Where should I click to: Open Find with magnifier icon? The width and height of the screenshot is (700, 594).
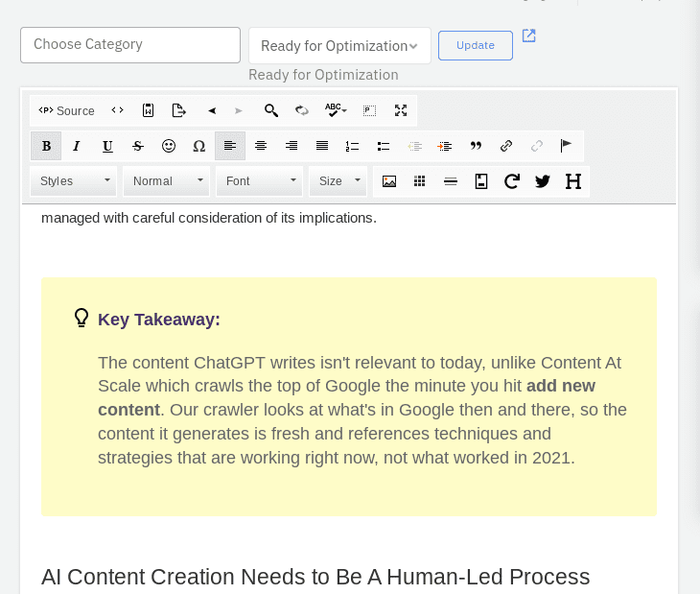pyautogui.click(x=271, y=110)
